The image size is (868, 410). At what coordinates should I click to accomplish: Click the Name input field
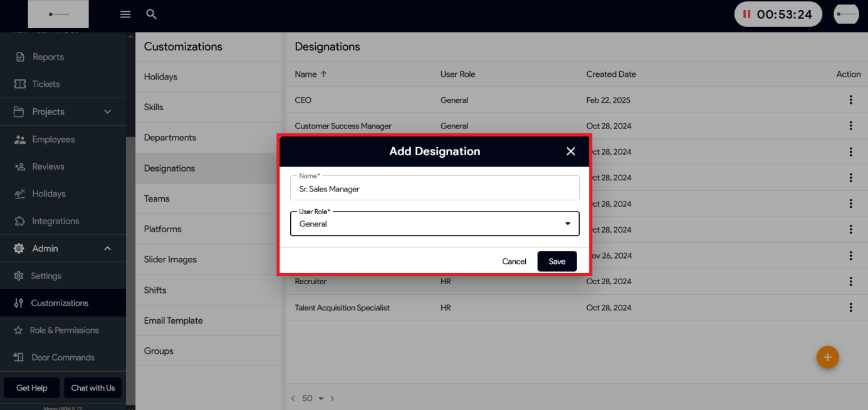[434, 188]
